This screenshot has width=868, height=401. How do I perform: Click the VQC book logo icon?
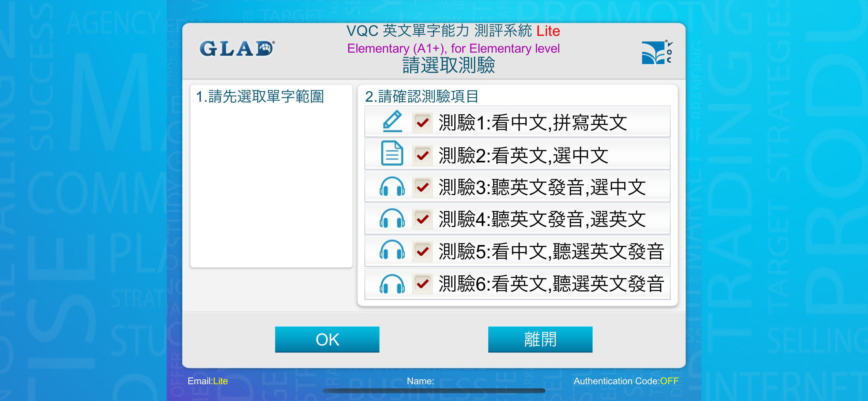[x=657, y=52]
